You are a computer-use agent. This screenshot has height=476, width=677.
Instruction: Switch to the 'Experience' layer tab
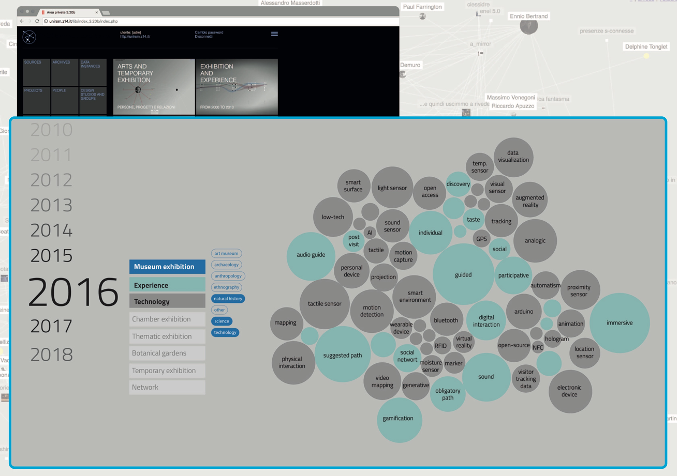pos(167,284)
